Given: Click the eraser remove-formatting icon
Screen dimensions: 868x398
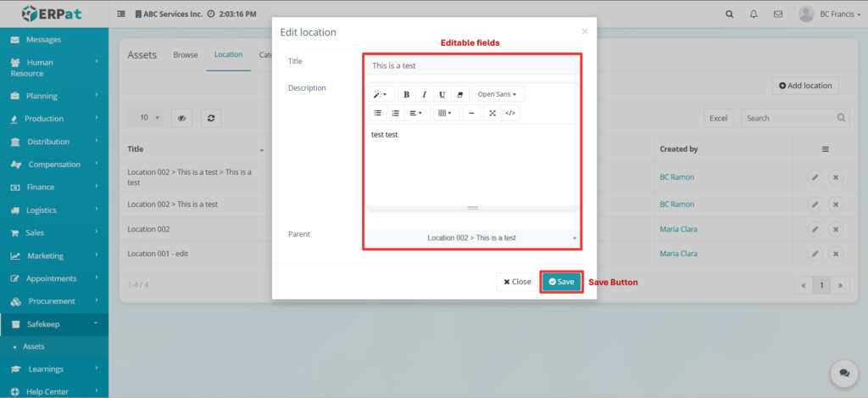Looking at the screenshot, I should (459, 94).
